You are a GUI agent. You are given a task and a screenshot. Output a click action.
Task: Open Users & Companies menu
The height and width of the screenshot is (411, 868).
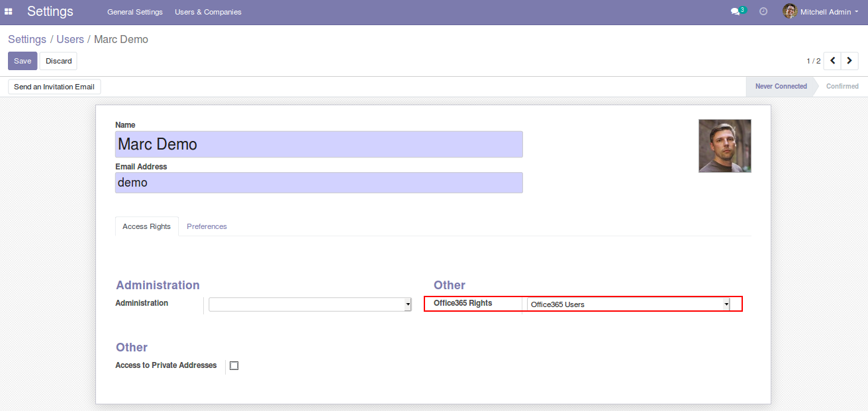208,12
